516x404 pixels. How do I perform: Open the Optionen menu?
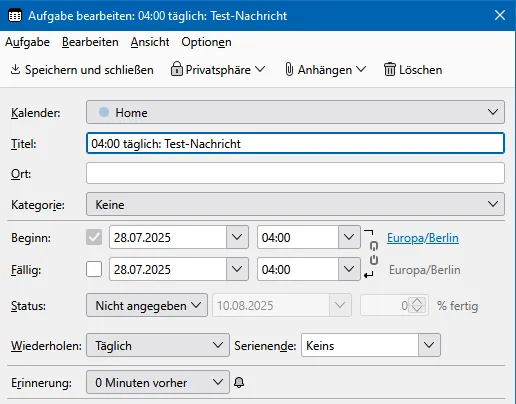(206, 42)
